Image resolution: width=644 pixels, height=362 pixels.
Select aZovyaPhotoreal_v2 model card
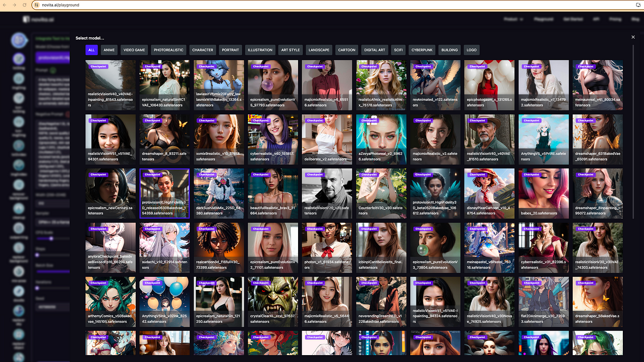pos(381,139)
